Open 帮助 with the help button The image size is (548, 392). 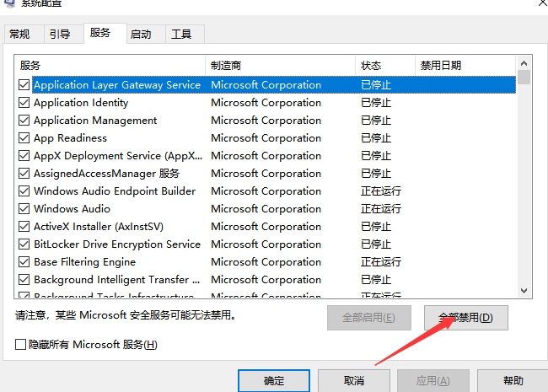click(512, 381)
